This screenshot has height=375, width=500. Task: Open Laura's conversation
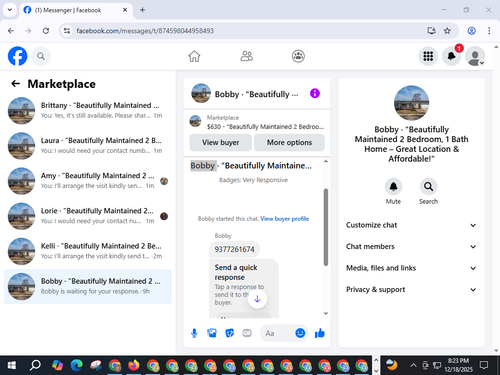[x=88, y=146]
